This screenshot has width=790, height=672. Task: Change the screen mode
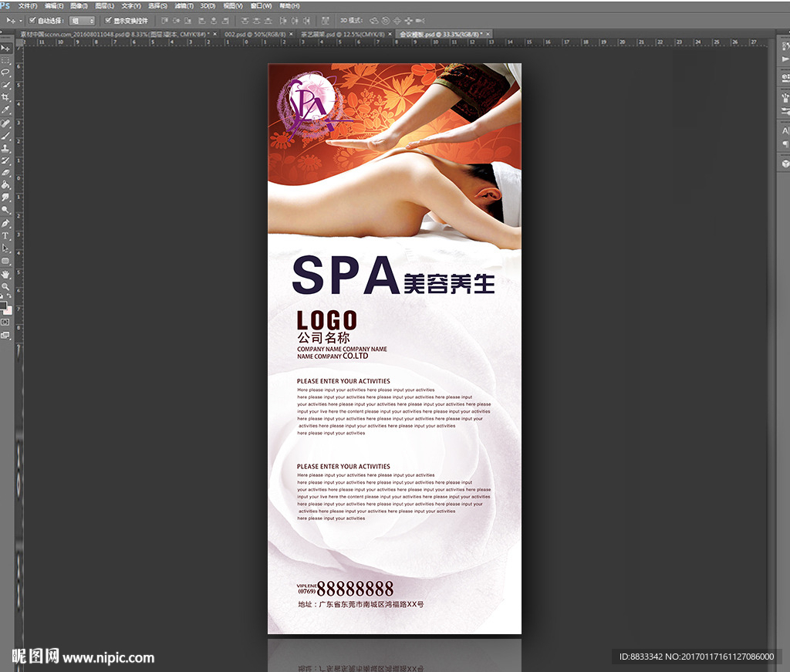(5, 335)
